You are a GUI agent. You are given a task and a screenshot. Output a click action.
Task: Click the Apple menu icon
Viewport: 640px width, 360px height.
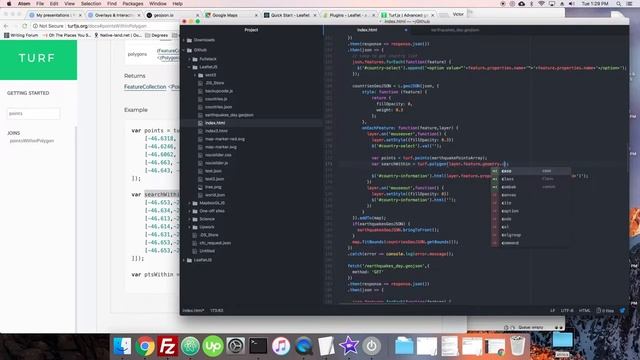9,4
